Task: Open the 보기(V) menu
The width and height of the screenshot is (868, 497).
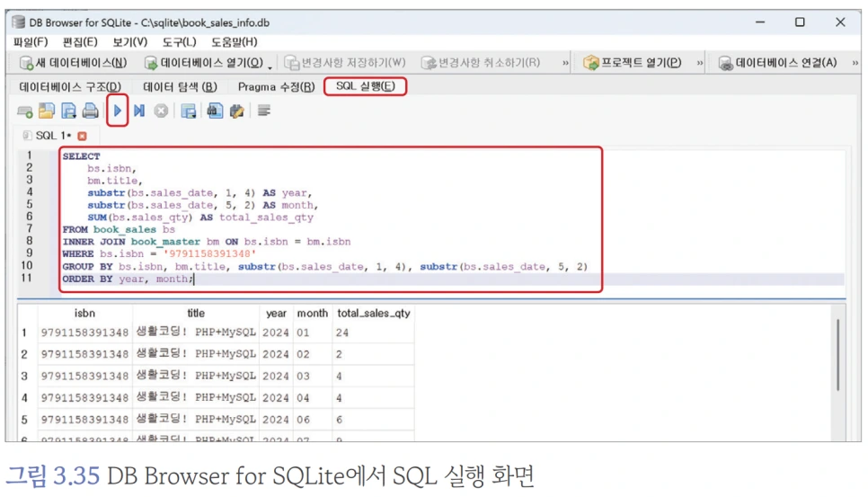Action: [x=129, y=42]
